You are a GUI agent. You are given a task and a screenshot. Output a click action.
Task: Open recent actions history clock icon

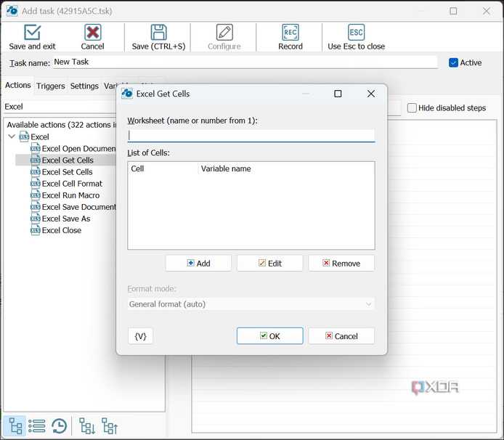pos(59,426)
